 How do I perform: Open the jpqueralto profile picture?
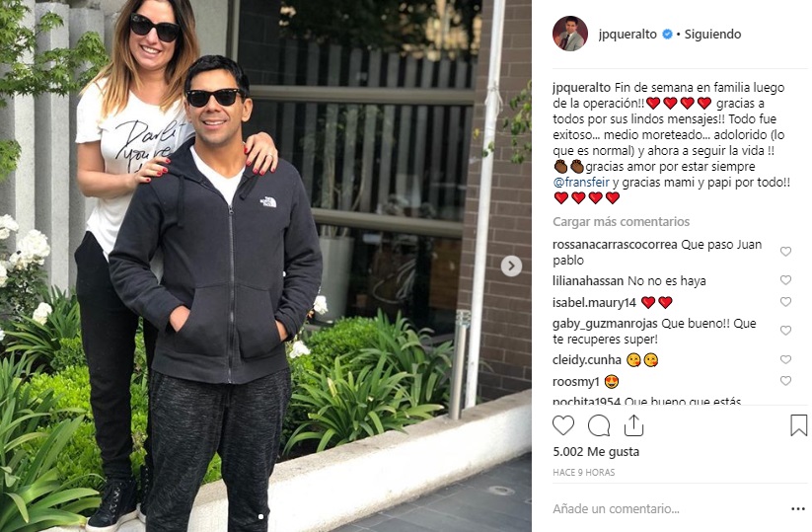570,34
